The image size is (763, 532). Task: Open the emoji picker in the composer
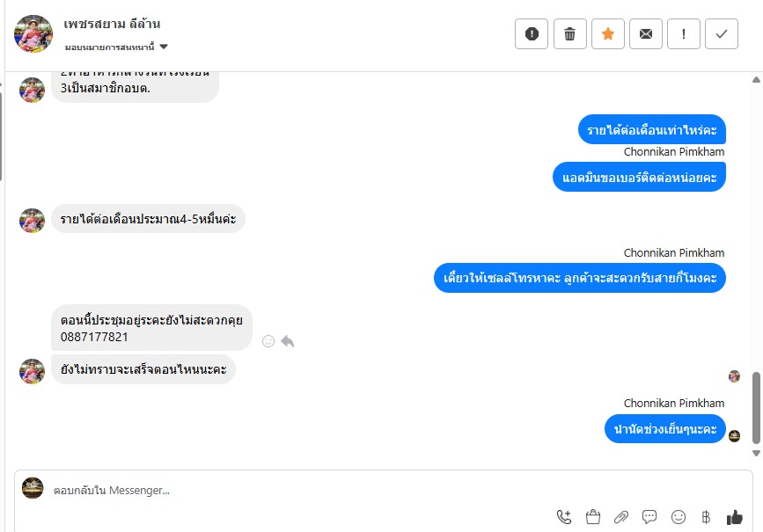pyautogui.click(x=678, y=516)
